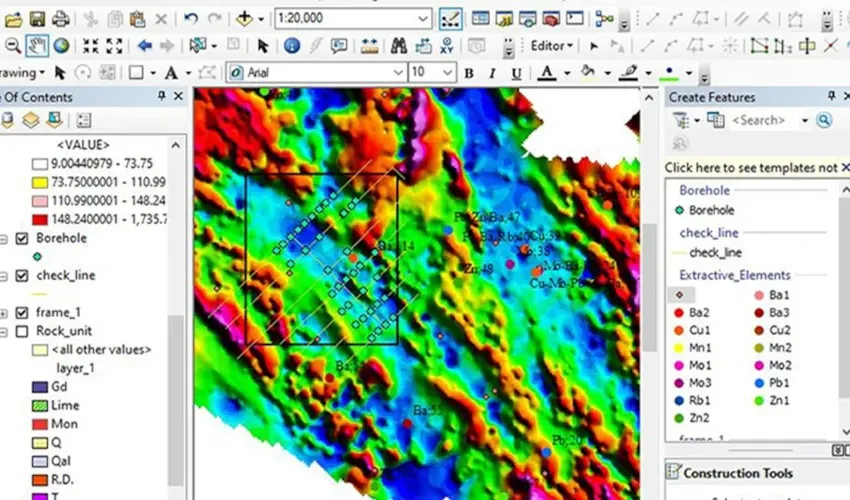850x500 pixels.
Task: Click the Add Data button
Action: (245, 19)
